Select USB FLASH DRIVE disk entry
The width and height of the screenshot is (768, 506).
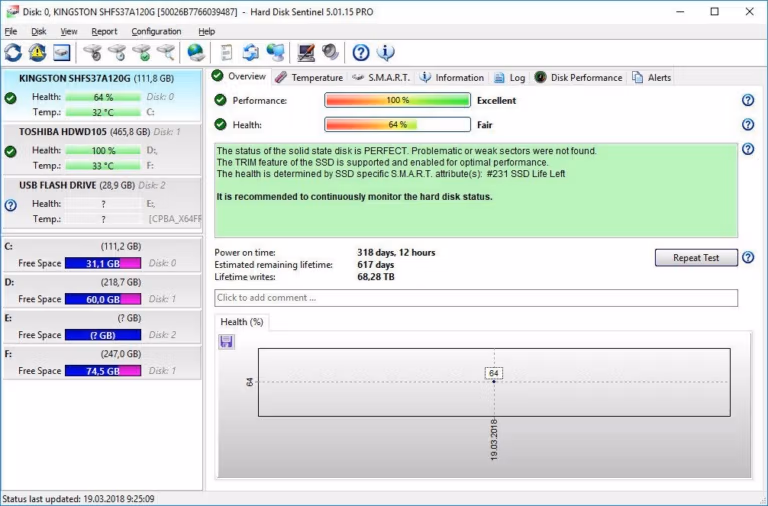pyautogui.click(x=102, y=203)
